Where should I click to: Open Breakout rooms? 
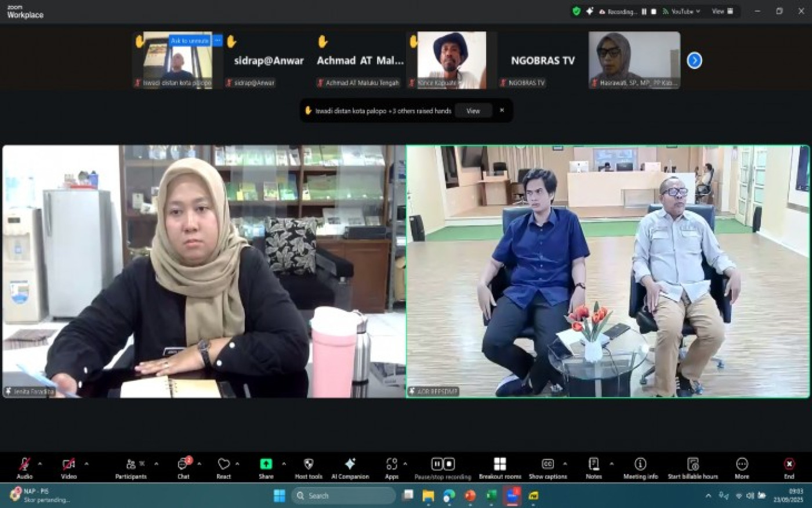coord(499,467)
